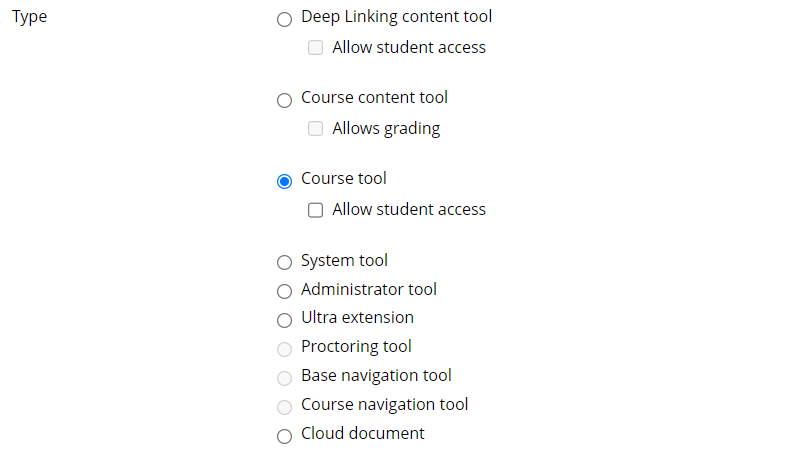Select the Ultra extension radio button
Viewport: 796px width, 461px height.
pos(284,320)
